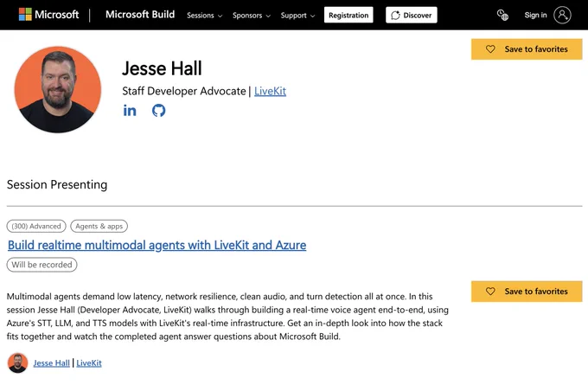Screen dimensions: 588x385
Task: Go to Microsoft Build home link
Action: coord(140,14)
